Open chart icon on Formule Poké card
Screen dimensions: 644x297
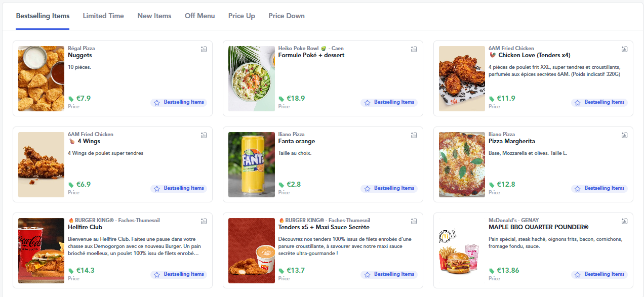[x=414, y=49]
